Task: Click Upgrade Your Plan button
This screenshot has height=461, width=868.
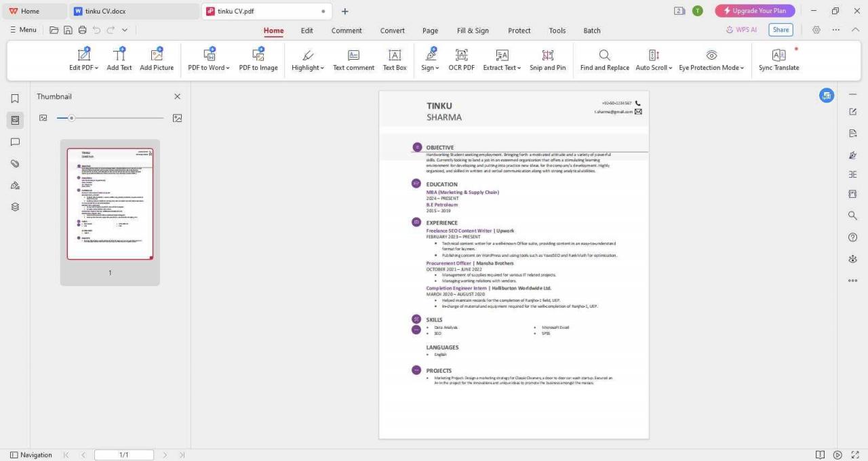Action: coord(755,11)
